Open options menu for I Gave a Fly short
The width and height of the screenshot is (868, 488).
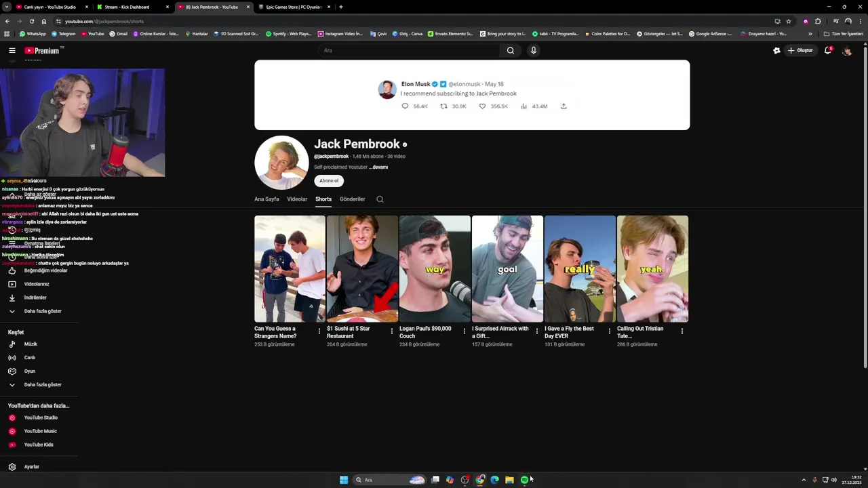tap(610, 331)
